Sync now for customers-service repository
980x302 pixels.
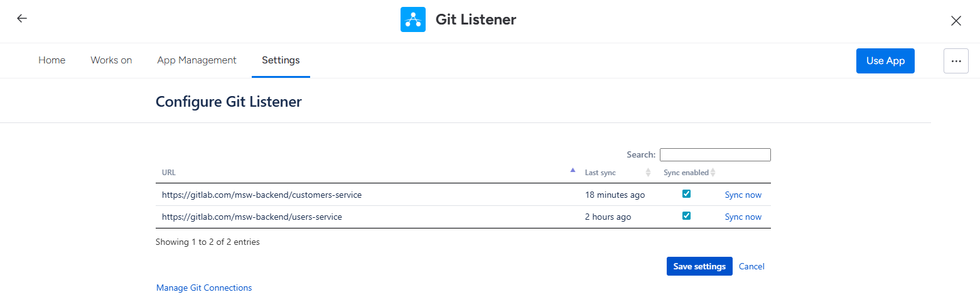click(x=743, y=195)
